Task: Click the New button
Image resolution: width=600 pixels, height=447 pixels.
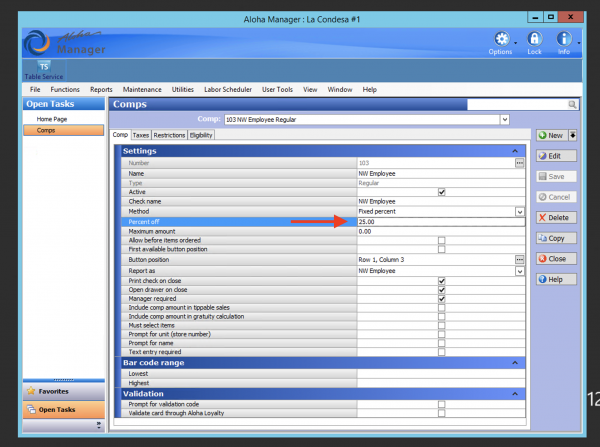Action: 551,135
